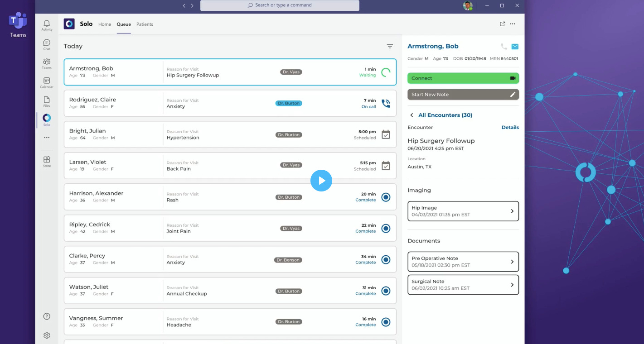
Task: Click the Armstrong, Bob panel heading
Action: (433, 46)
